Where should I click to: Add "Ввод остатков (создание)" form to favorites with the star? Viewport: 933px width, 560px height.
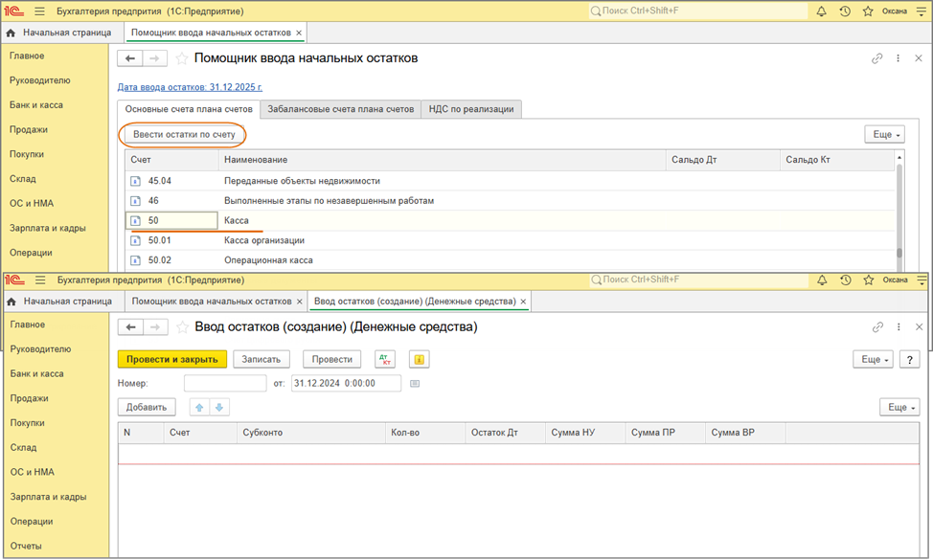tap(181, 327)
